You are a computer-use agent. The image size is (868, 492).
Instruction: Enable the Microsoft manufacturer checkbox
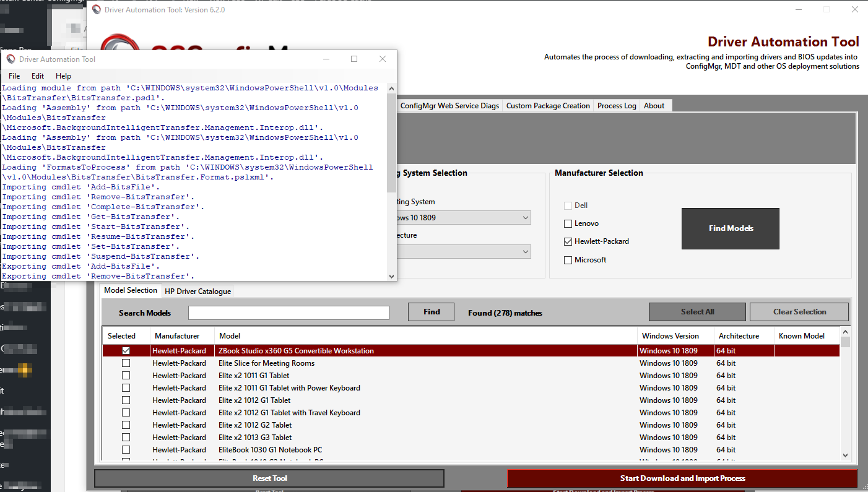(x=567, y=260)
